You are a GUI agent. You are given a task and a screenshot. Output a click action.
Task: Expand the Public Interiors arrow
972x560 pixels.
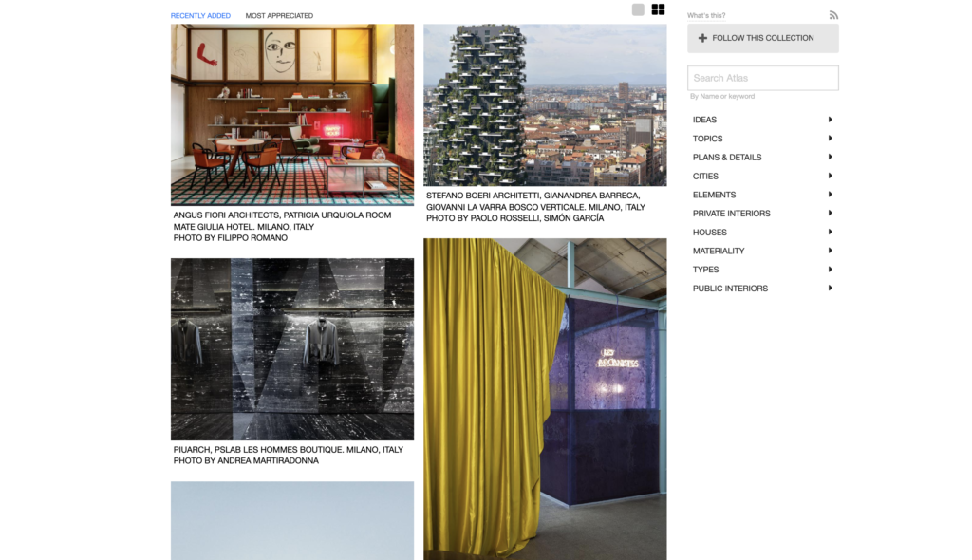coord(830,288)
